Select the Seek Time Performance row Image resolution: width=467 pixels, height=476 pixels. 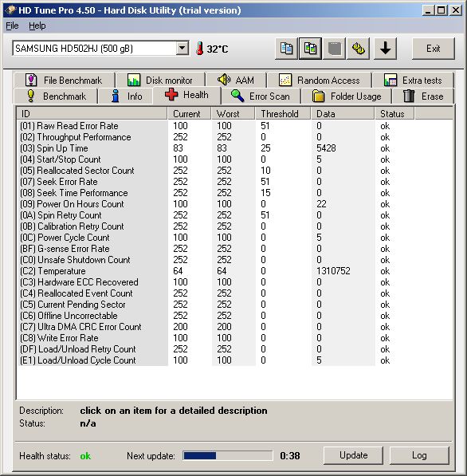point(234,193)
